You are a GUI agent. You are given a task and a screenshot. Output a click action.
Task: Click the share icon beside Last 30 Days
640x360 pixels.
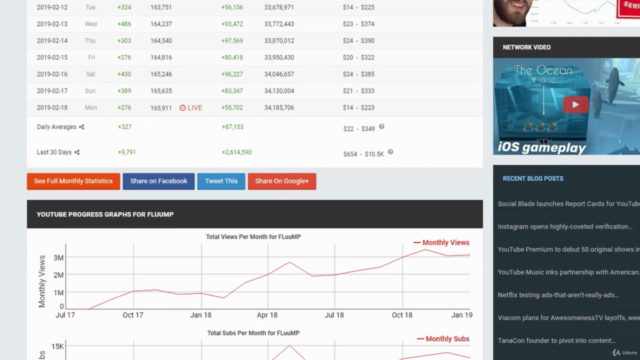[77, 152]
